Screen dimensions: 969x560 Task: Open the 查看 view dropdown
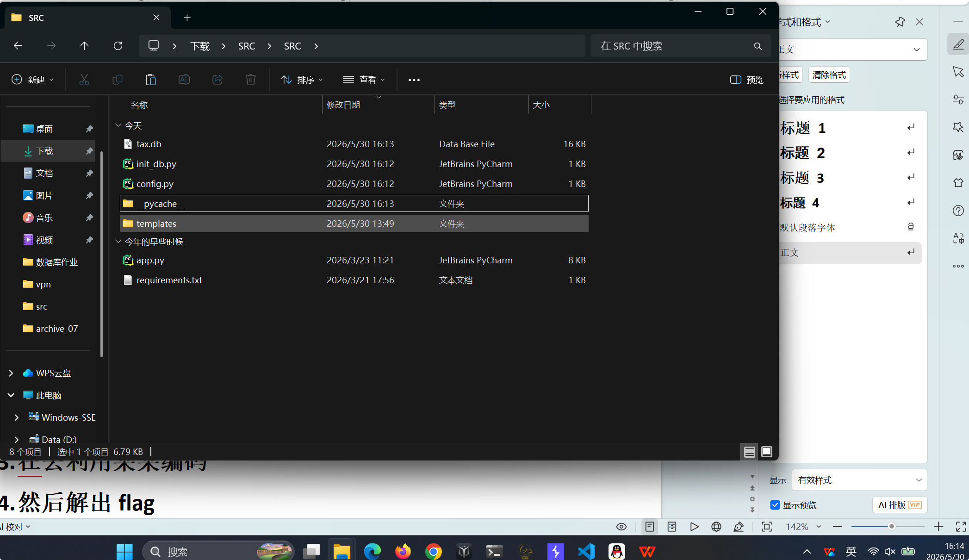pyautogui.click(x=364, y=80)
